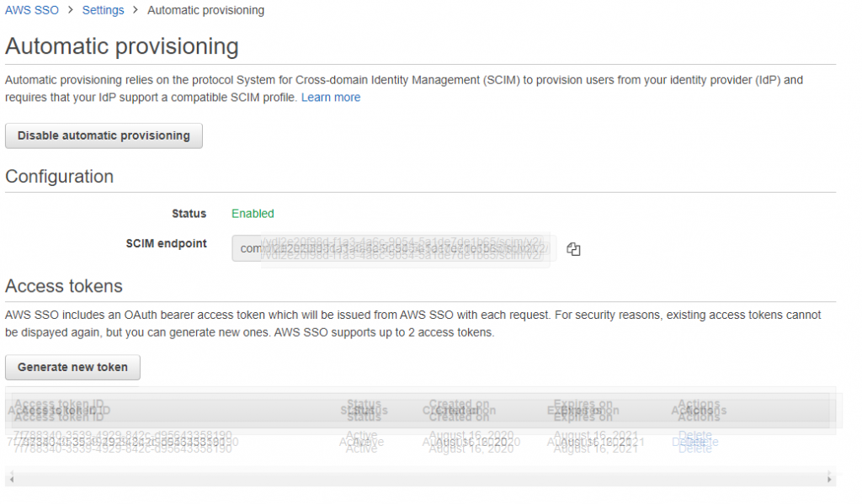This screenshot has height=504, width=862.
Task: Click the Status column header
Action: 364,411
